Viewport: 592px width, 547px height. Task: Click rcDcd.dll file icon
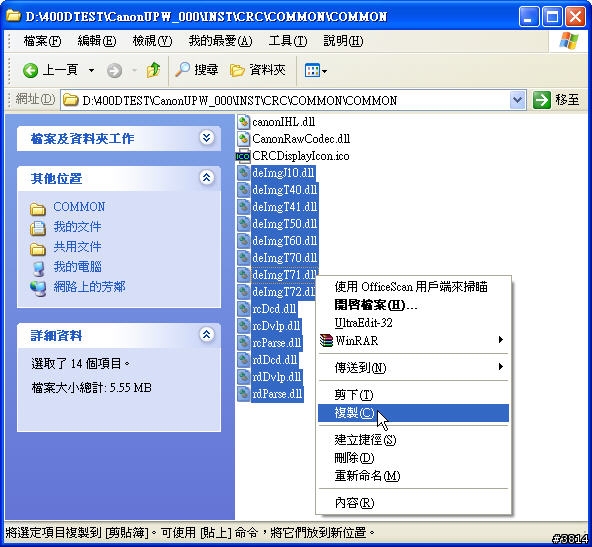point(244,309)
